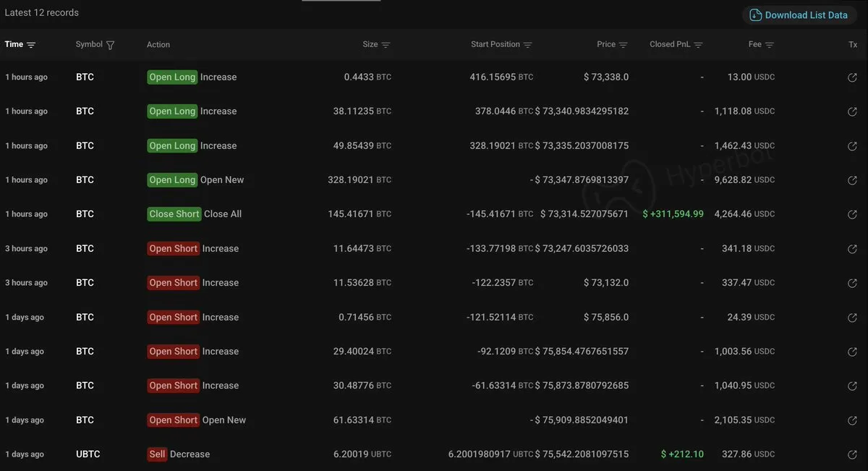Screen dimensions: 868x471
Task: Sort records by Time column icon
Action: coord(31,45)
